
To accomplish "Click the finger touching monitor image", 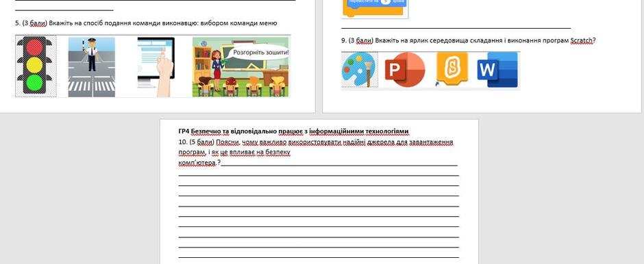I will tap(156, 67).
